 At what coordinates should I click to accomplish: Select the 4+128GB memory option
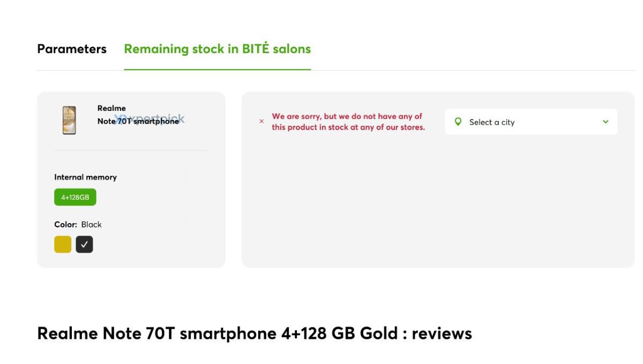point(75,197)
